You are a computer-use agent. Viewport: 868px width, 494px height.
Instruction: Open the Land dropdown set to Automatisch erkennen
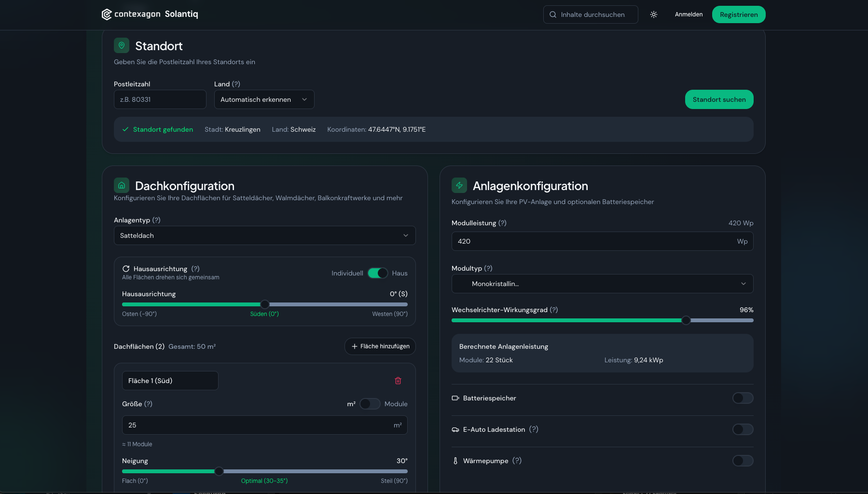264,99
